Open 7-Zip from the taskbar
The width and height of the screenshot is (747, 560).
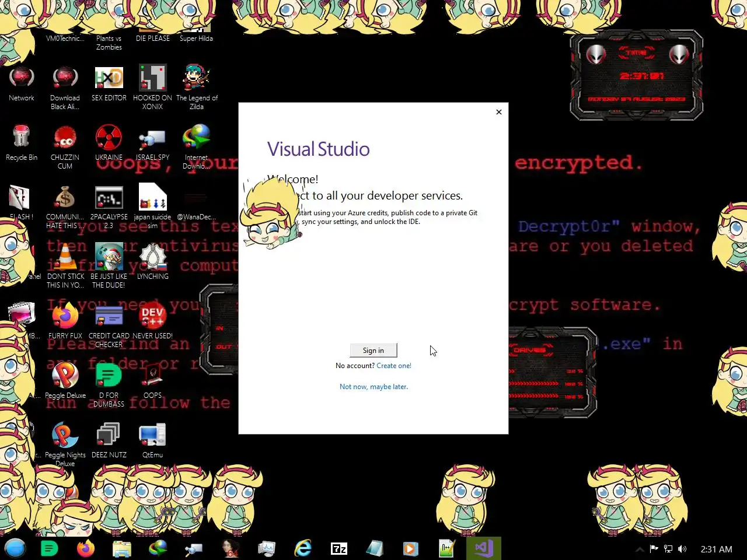tap(339, 548)
